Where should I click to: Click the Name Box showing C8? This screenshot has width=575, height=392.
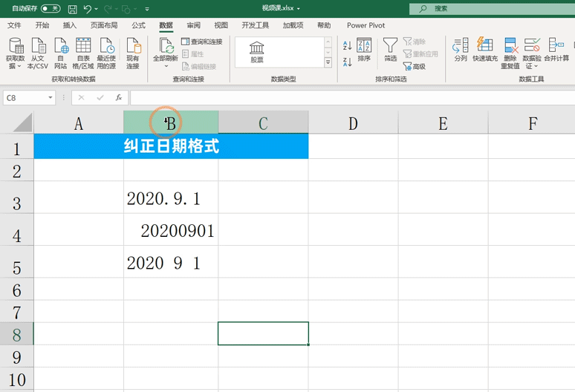[25, 98]
